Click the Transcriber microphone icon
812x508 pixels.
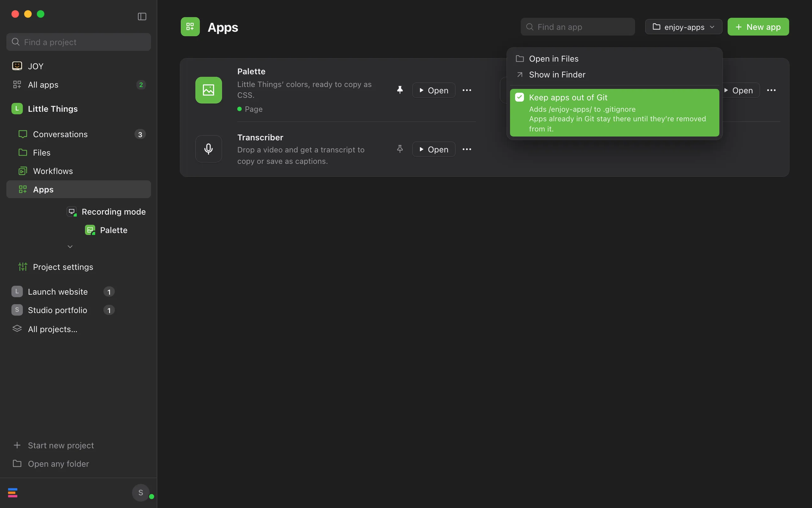click(x=209, y=149)
